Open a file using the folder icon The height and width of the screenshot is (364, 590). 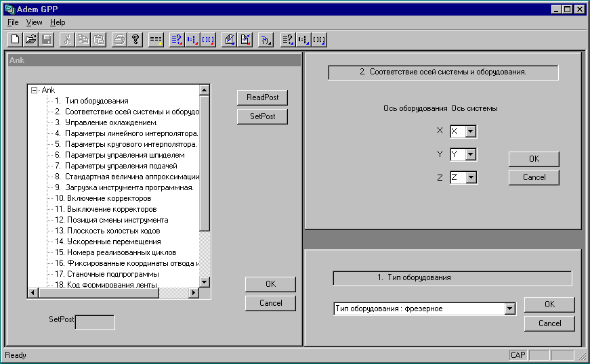(x=31, y=39)
